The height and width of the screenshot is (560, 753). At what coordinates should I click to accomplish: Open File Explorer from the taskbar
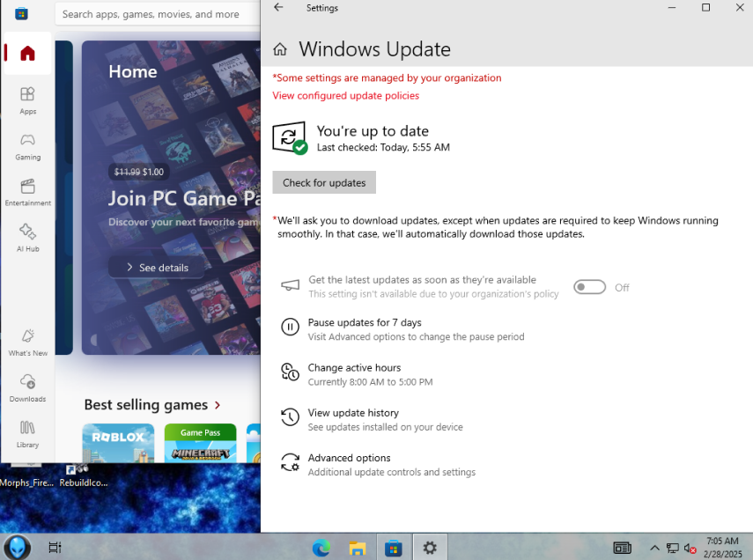(358, 548)
